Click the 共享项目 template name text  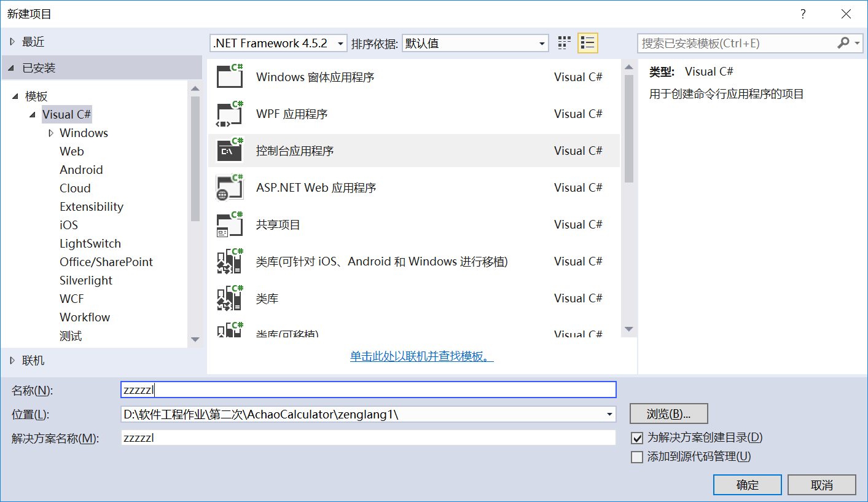click(278, 225)
